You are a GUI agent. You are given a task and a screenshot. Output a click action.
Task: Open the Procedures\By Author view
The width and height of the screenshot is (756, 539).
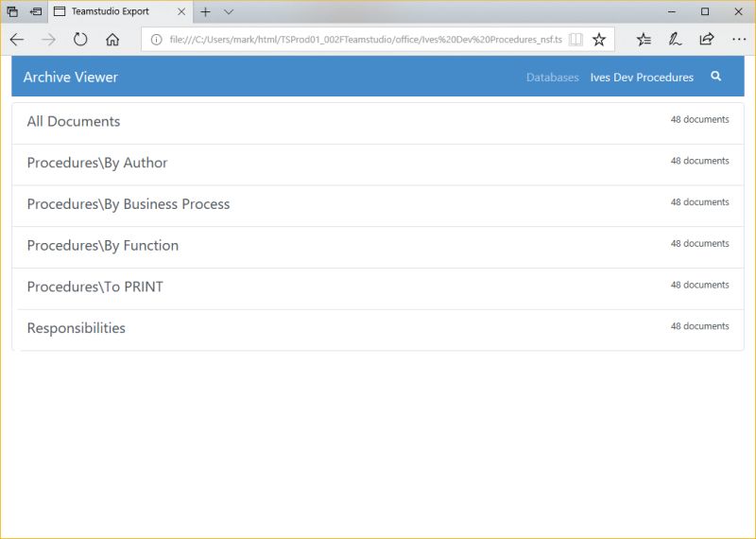point(378,165)
